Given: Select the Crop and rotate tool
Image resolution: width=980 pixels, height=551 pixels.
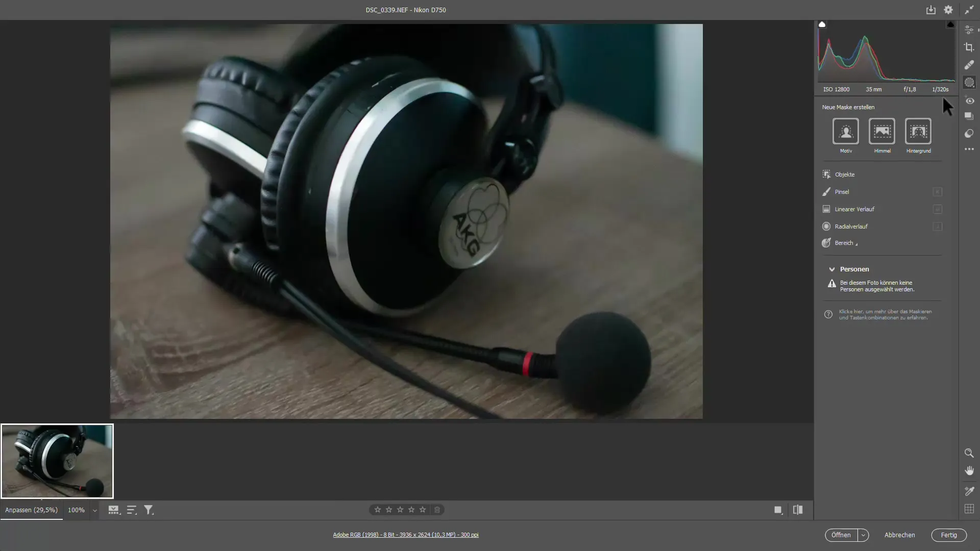Looking at the screenshot, I should coord(969,47).
